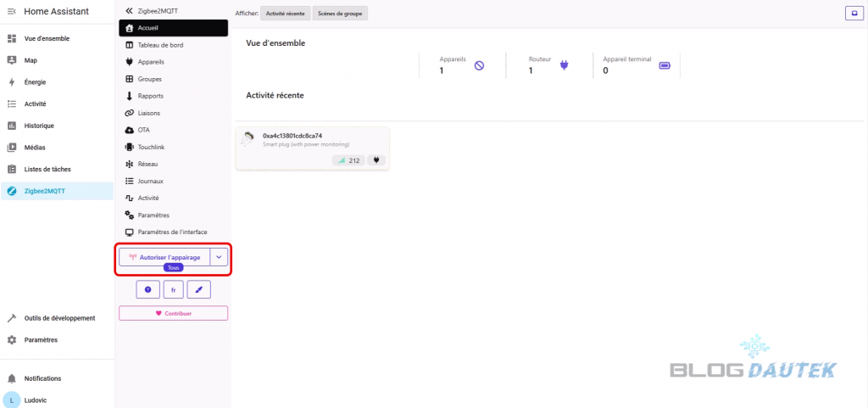Toggle Activité récente display filter
This screenshot has height=408, width=868.
click(285, 14)
